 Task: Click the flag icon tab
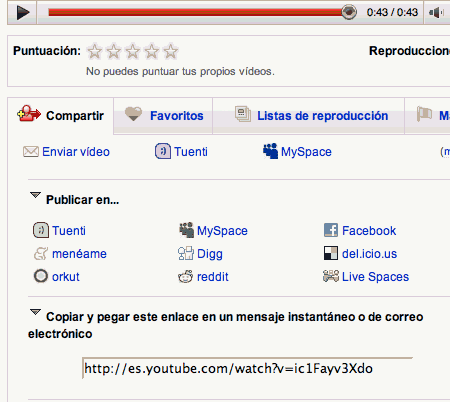tap(427, 116)
